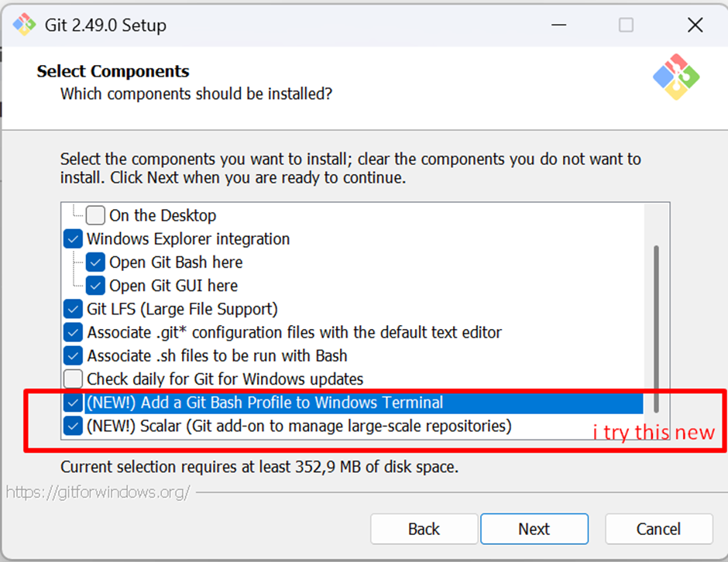Click the large Git logo in the header
This screenshot has width=728, height=562.
tap(676, 77)
